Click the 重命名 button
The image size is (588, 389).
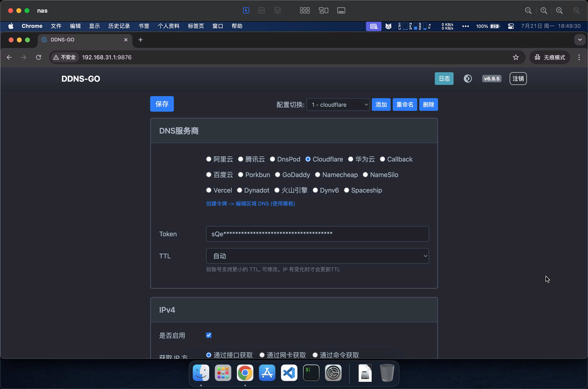pos(405,105)
